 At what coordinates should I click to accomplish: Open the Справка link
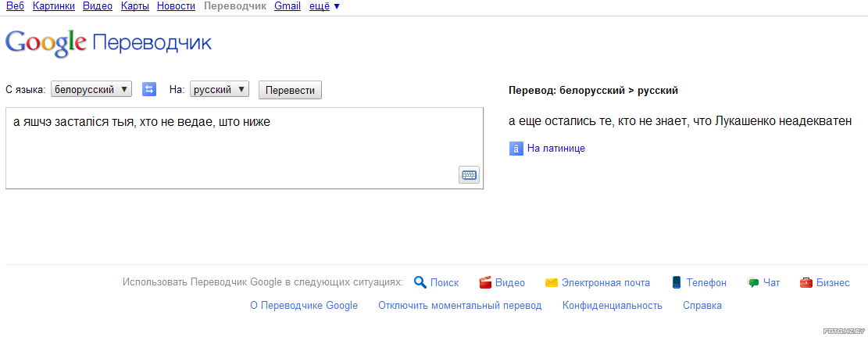pyautogui.click(x=702, y=306)
